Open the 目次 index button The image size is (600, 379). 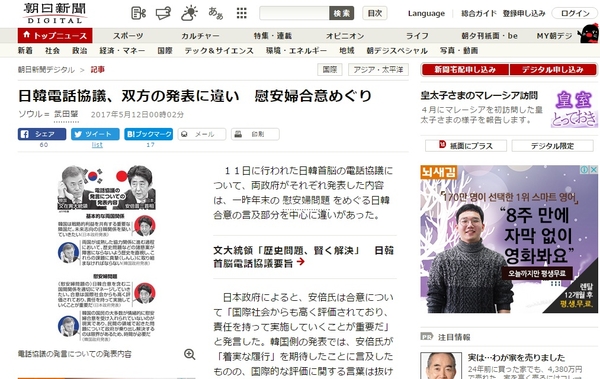click(x=375, y=13)
